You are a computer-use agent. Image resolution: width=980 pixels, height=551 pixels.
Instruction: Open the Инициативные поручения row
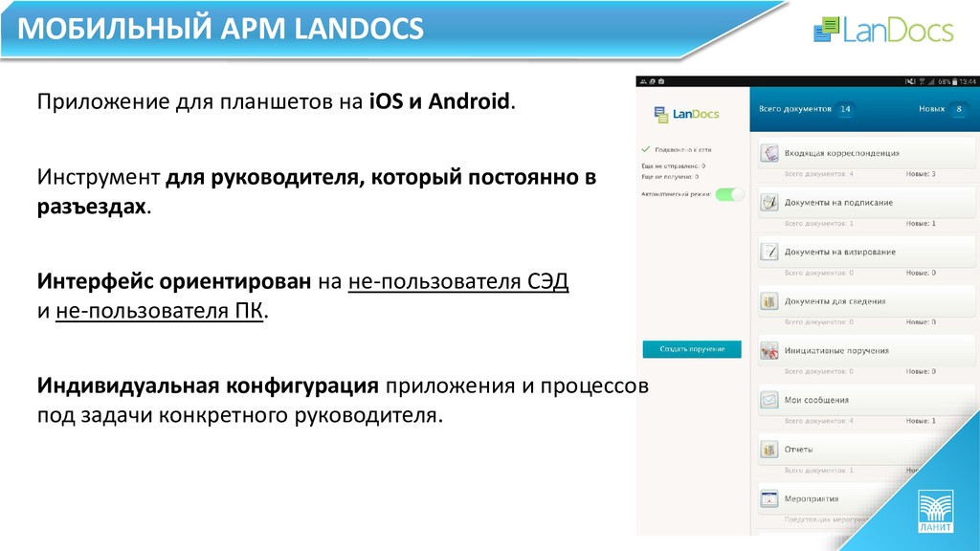pyautogui.click(x=866, y=350)
